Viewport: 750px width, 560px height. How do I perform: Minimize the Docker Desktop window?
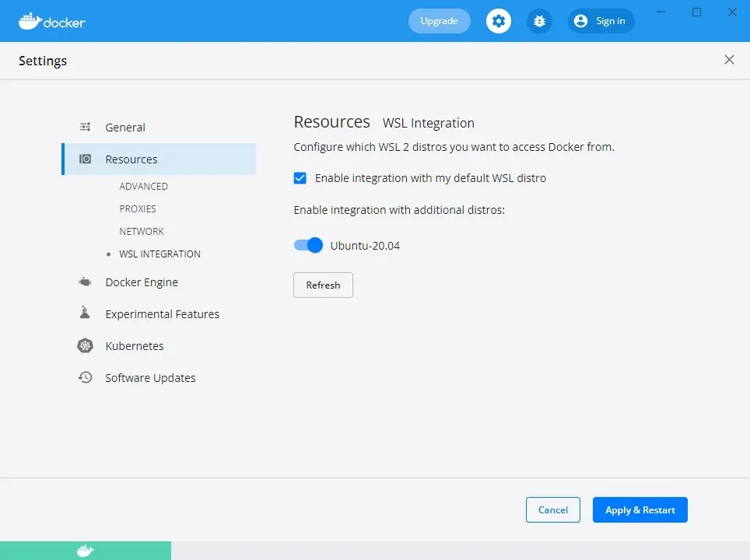tap(661, 12)
